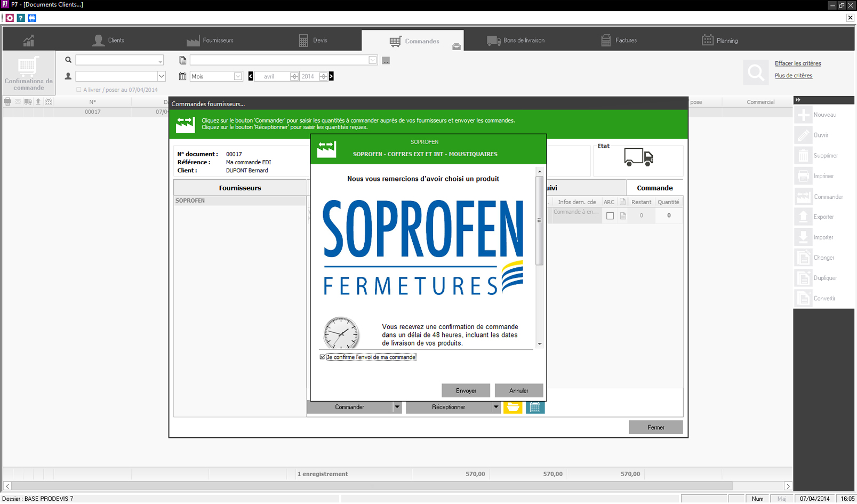Click the main list horizontal scrollbar
Viewport: 857px width, 504px height.
pyautogui.click(x=372, y=486)
